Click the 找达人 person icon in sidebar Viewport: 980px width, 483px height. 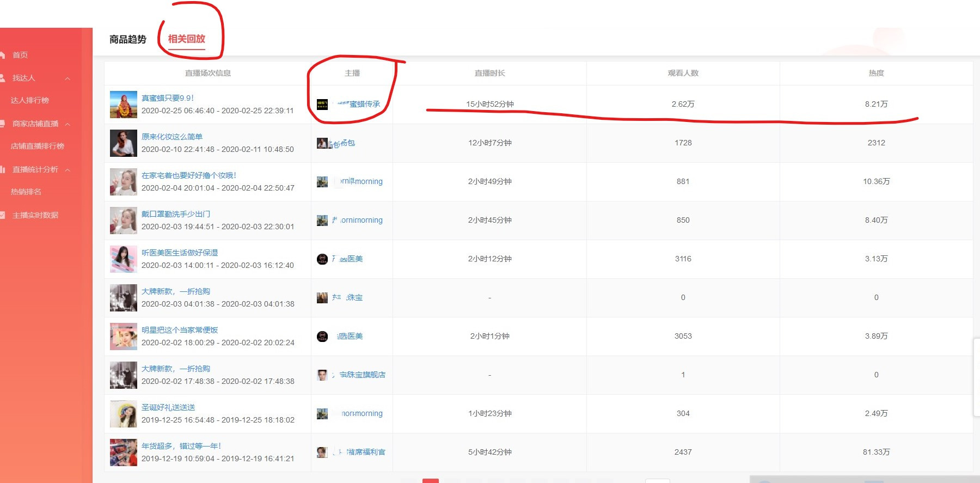[3, 78]
